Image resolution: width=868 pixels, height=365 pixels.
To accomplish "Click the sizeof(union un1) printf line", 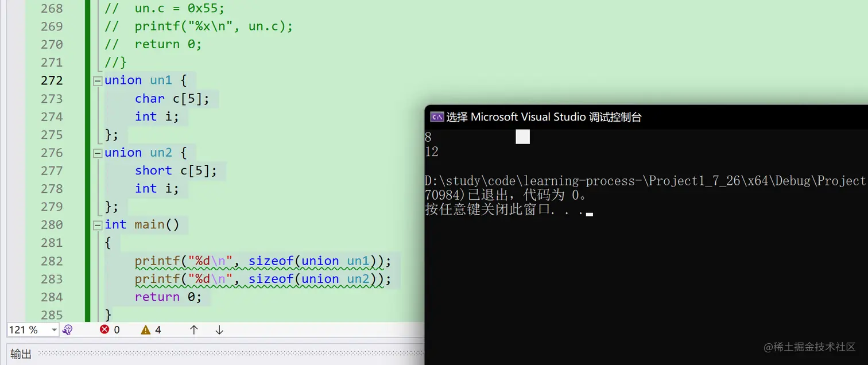I will (x=263, y=262).
